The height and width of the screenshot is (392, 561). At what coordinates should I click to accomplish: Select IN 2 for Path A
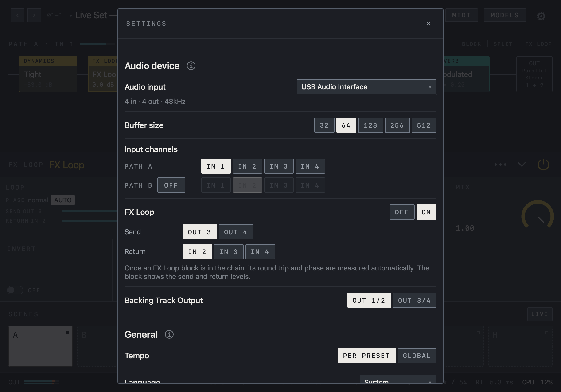click(x=247, y=166)
